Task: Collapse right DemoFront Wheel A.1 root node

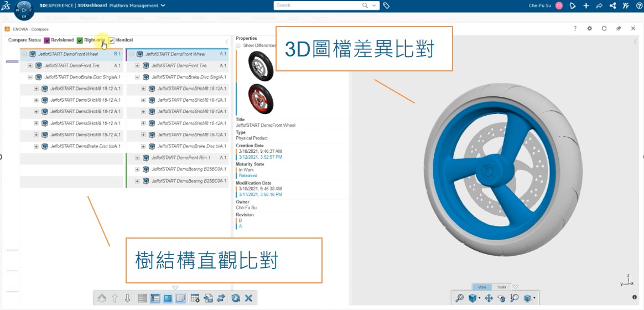Action: click(x=132, y=54)
